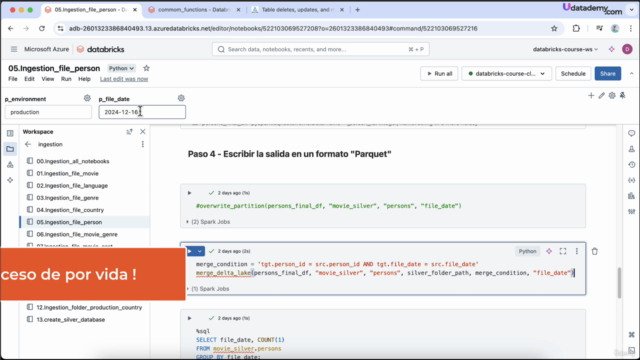Open databricks-course-ws workspace switcher
Viewport: 640px width, 360px height.
click(565, 49)
